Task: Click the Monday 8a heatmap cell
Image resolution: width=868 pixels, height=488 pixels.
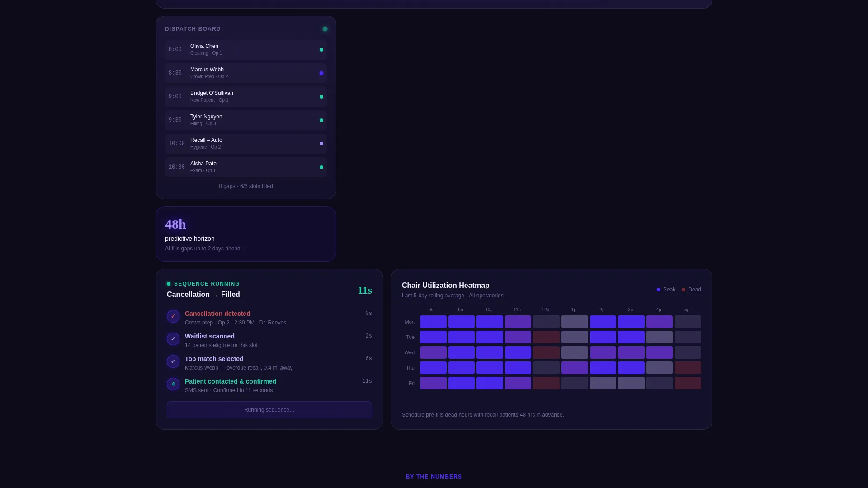Action: (x=433, y=322)
